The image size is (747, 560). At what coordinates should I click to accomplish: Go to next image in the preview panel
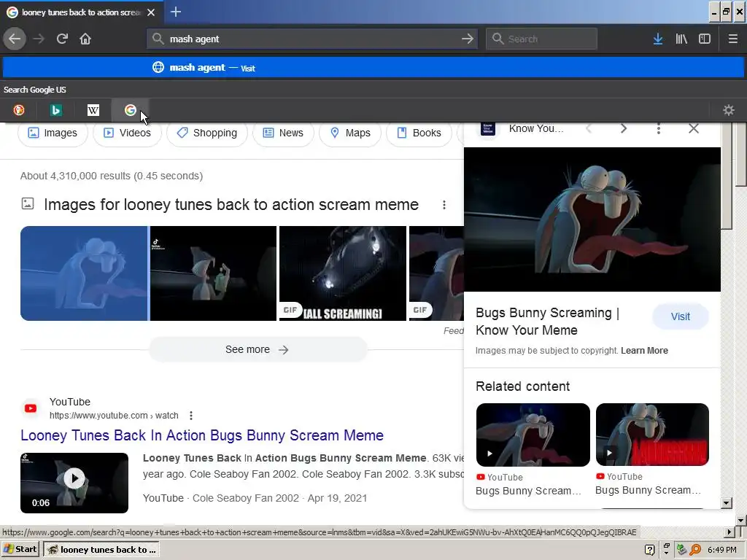[624, 128]
